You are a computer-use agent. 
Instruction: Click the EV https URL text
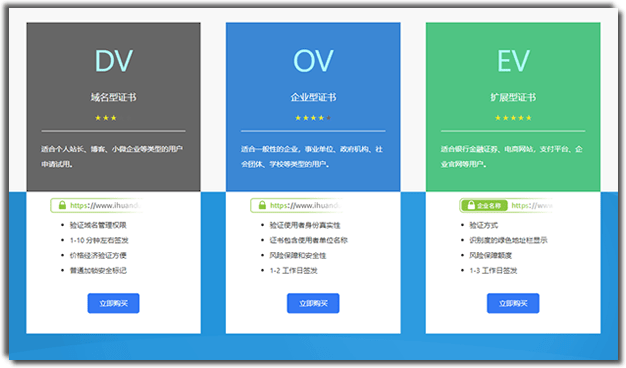point(532,206)
